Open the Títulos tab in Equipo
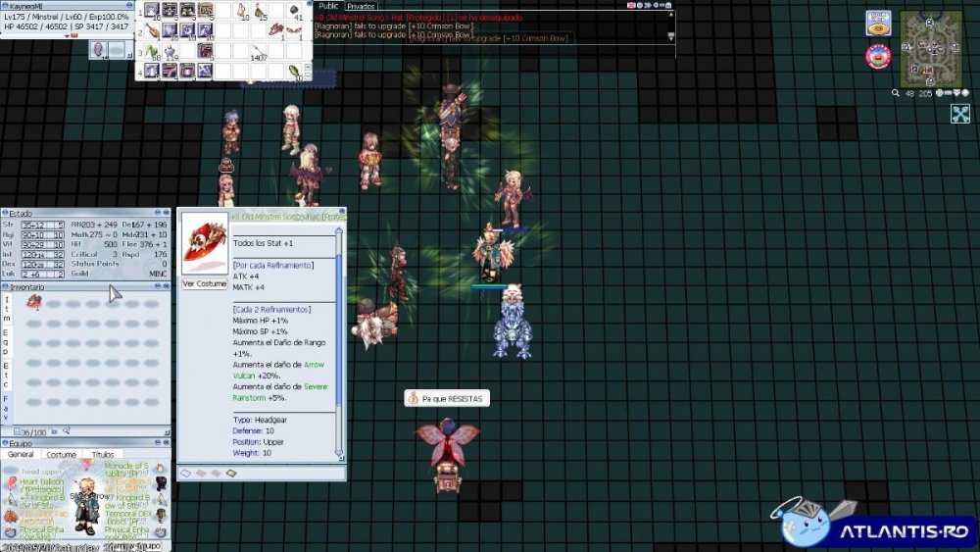Viewport: 980px width, 552px height. coord(102,455)
